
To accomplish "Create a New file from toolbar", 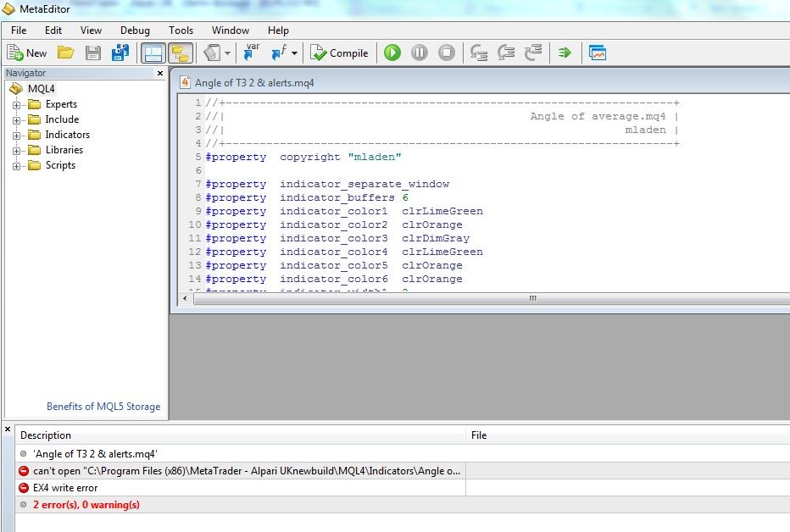I will [27, 53].
